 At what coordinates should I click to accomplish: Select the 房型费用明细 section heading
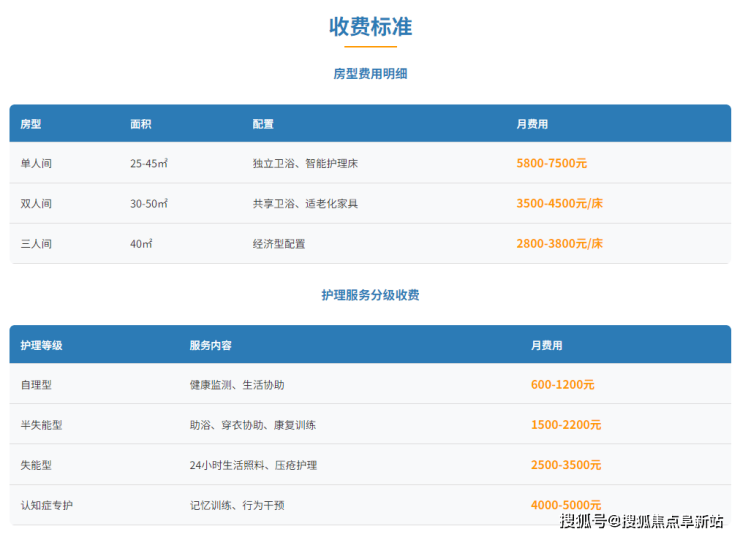point(370,74)
